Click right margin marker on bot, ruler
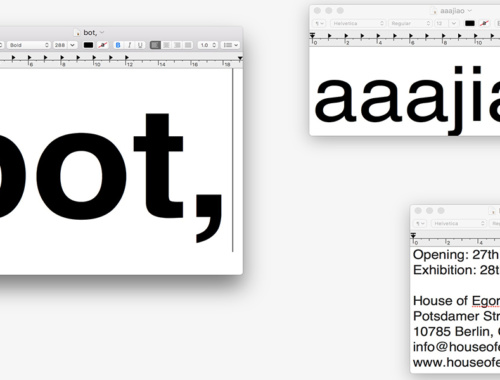Image resolution: width=500 pixels, height=380 pixels. click(x=240, y=59)
